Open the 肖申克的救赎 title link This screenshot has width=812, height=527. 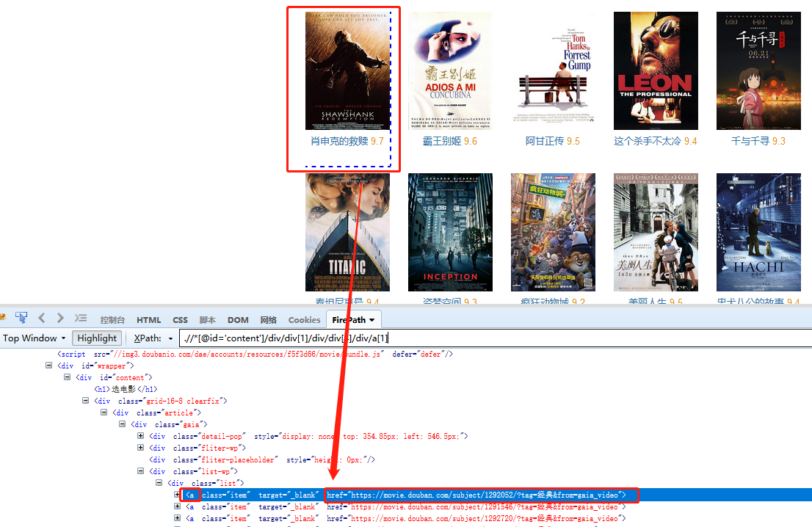point(339,142)
